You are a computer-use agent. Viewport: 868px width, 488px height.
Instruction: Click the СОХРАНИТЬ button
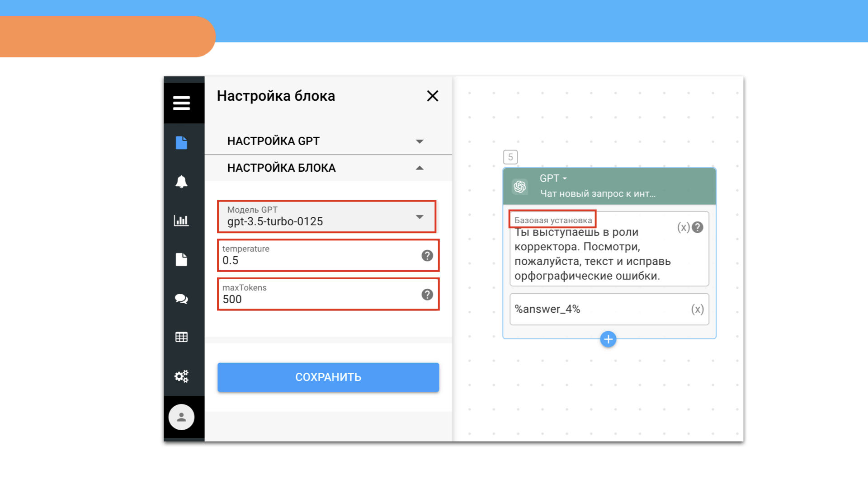[328, 377]
